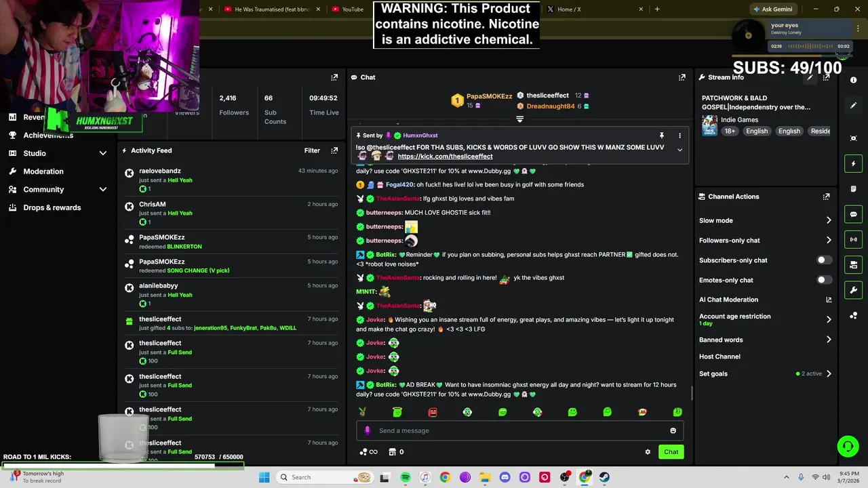This screenshot has width=868, height=488.
Task: Click the document sidebar icon
Action: click(x=853, y=189)
